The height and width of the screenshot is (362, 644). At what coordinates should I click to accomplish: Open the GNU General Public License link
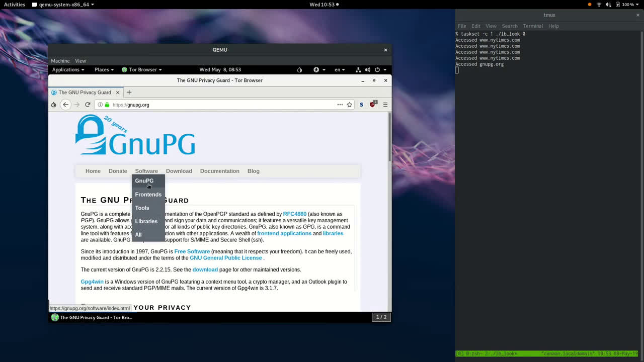tap(225, 258)
